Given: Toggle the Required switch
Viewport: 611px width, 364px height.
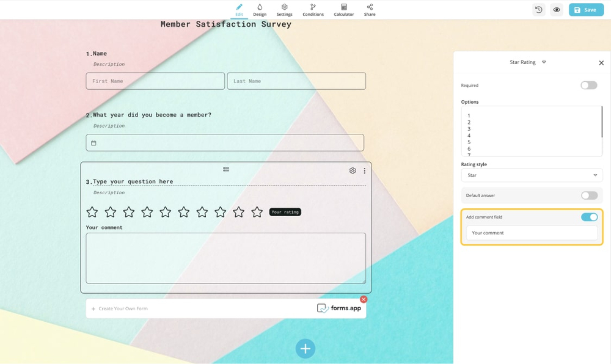Looking at the screenshot, I should 588,86.
